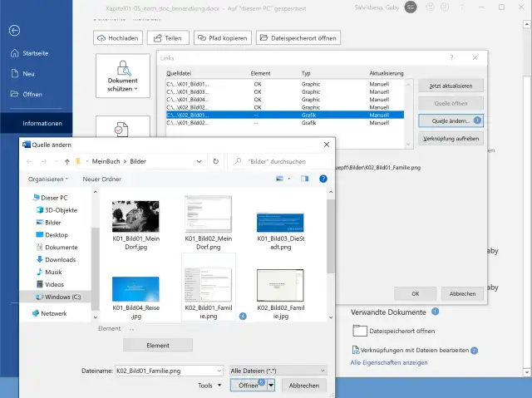This screenshot has height=398, width=532.
Task: Click Verknüpfung aufheben button
Action: coord(451,138)
